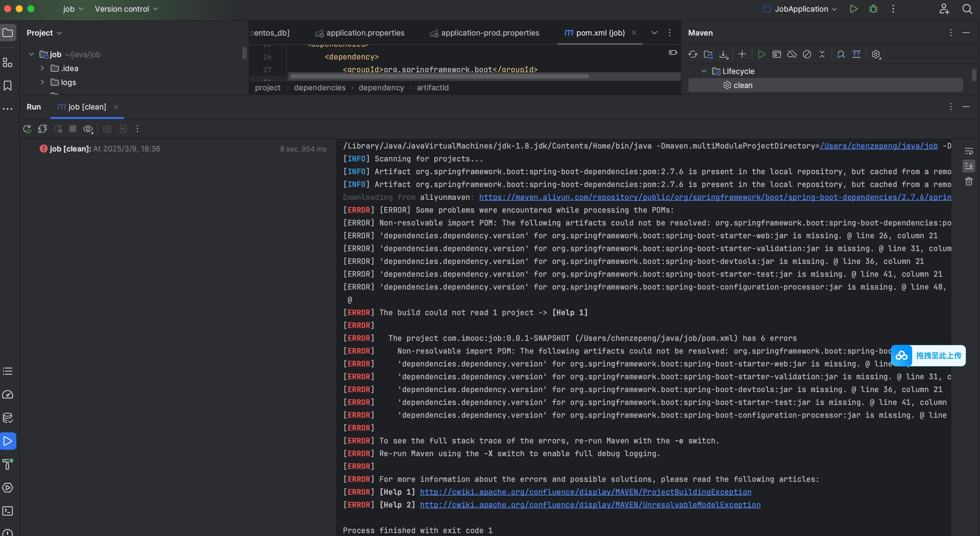Click the Baidu cloud upload widget

pos(928,356)
